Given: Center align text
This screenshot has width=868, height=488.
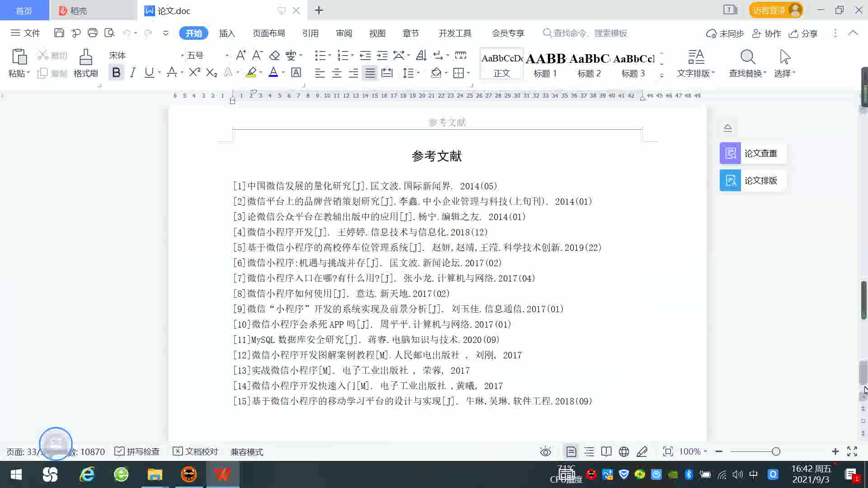Looking at the screenshot, I should coord(336,73).
